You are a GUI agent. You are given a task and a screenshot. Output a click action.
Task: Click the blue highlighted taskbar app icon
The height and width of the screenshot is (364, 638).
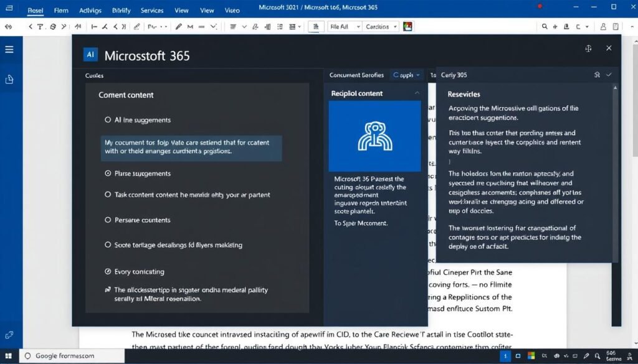point(505,356)
